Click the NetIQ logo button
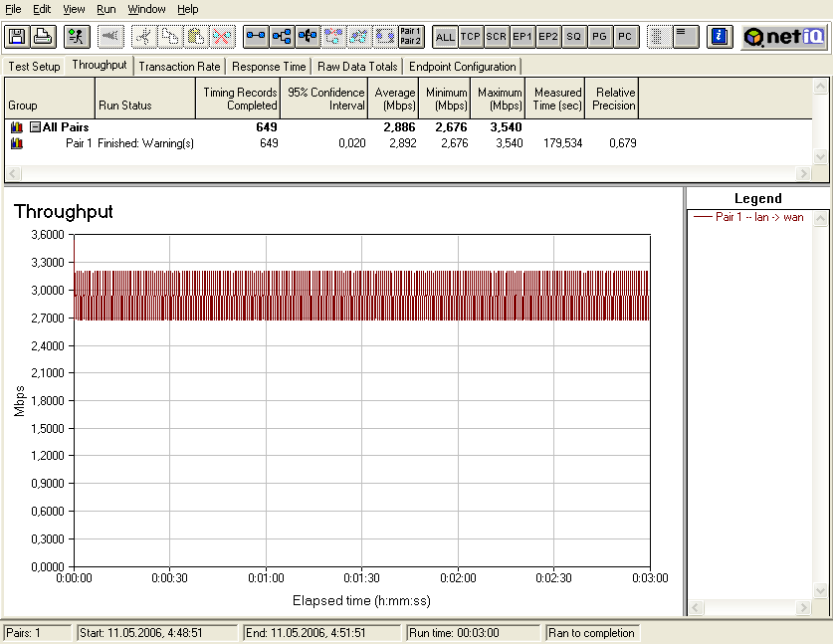Viewport: 833px width, 644px height. pyautogui.click(x=782, y=37)
